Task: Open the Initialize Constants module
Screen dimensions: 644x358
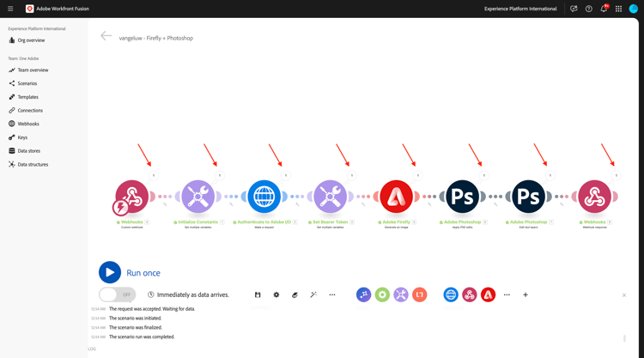Action: pyautogui.click(x=198, y=197)
